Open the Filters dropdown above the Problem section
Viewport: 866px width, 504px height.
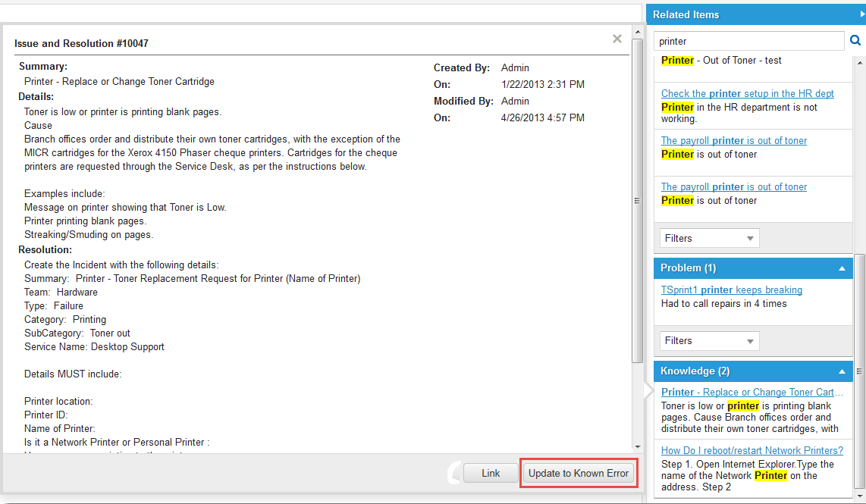tap(709, 238)
